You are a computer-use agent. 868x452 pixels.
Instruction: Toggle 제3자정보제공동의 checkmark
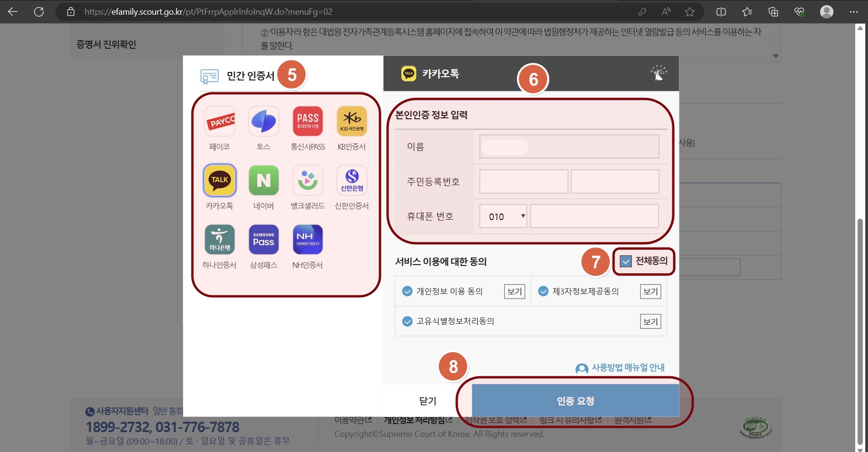(543, 291)
